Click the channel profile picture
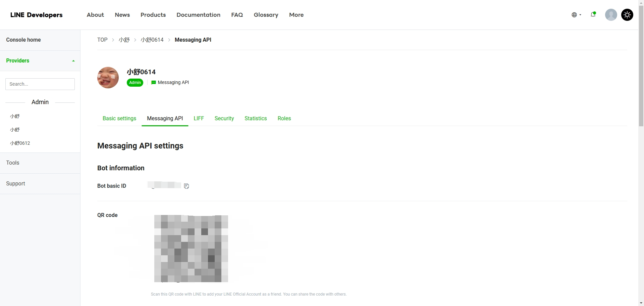The image size is (644, 306). pyautogui.click(x=108, y=78)
